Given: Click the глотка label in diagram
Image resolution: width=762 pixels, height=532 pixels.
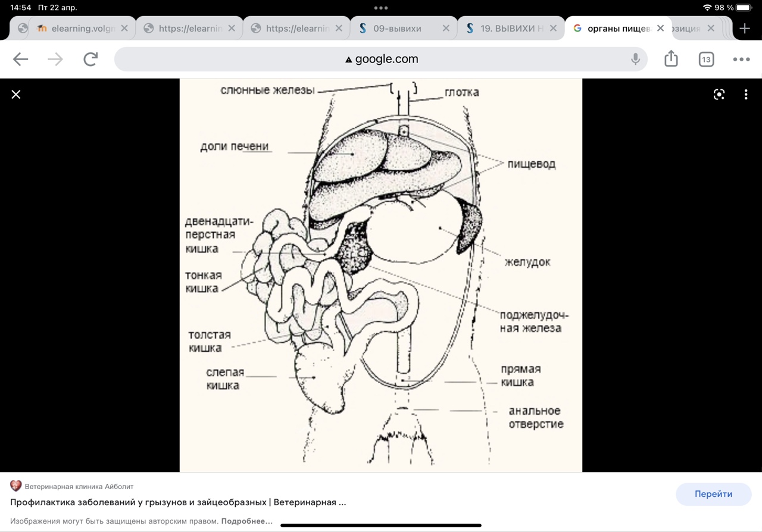Looking at the screenshot, I should (461, 92).
